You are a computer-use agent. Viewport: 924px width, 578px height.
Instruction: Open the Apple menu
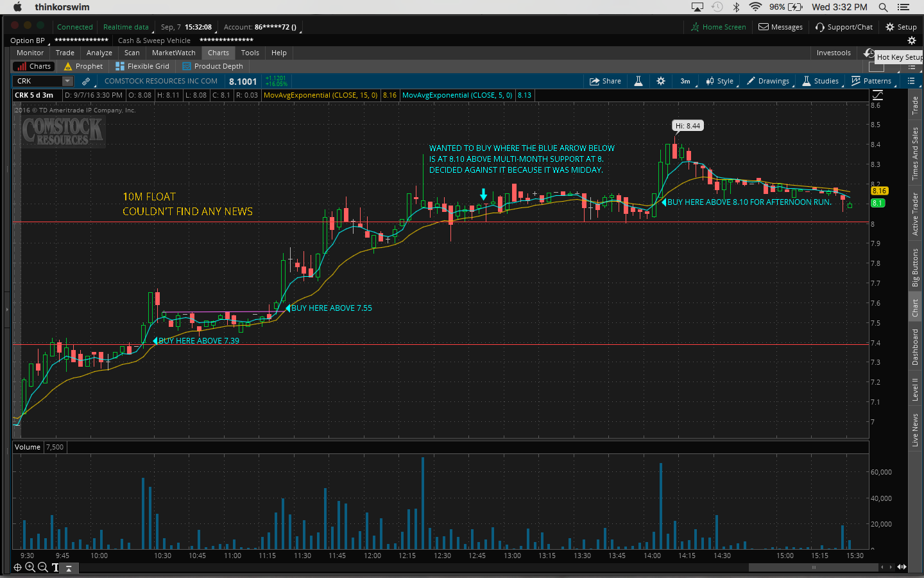tap(17, 7)
